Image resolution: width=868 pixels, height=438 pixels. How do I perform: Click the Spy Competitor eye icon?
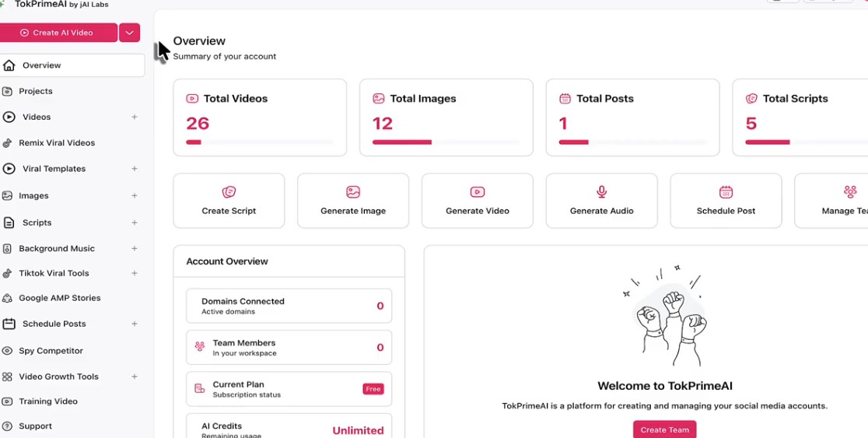(x=7, y=351)
